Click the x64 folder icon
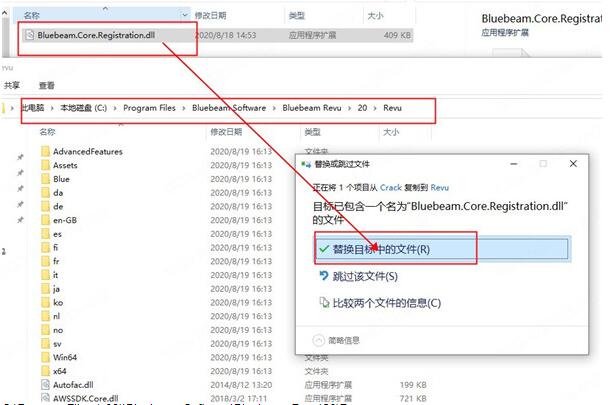 click(45, 371)
